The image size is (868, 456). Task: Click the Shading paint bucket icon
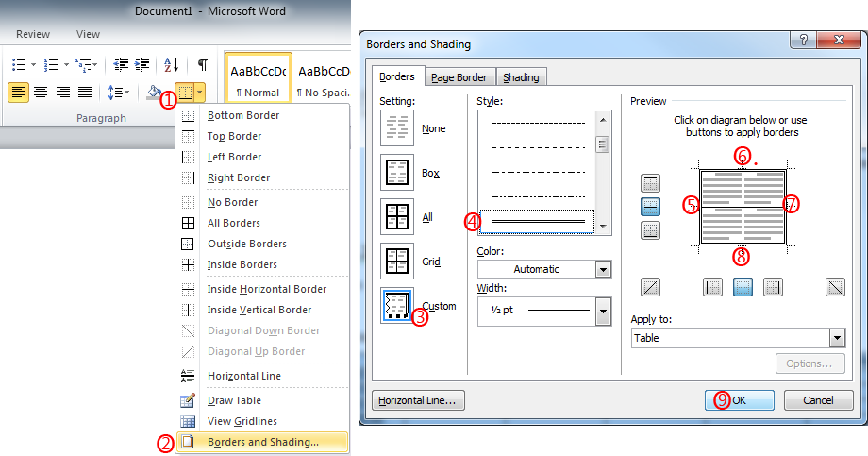click(x=154, y=92)
